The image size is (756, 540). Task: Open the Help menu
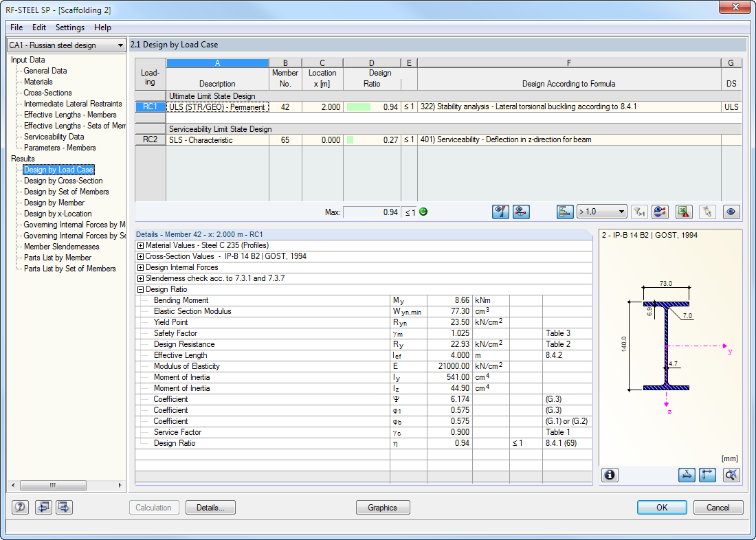click(102, 27)
